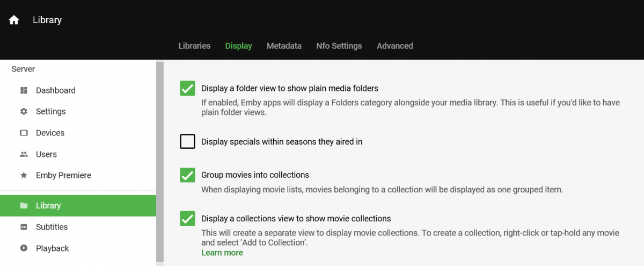This screenshot has height=266, width=644.
Task: Select the Advanced tab
Action: click(x=394, y=46)
